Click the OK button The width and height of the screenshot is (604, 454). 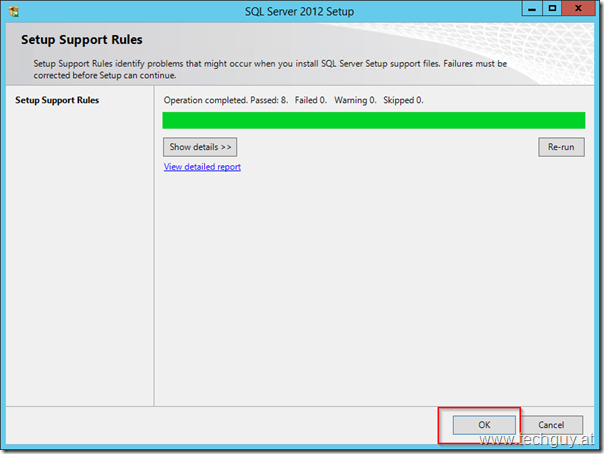484,425
